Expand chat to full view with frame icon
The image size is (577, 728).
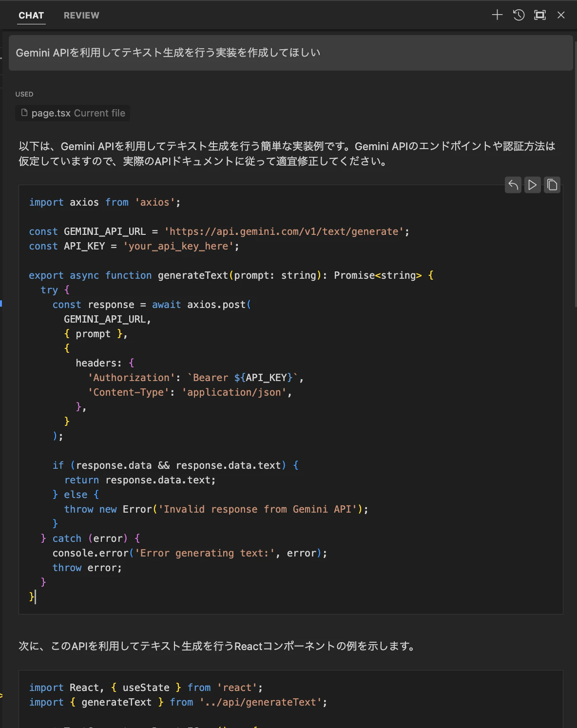coord(539,15)
